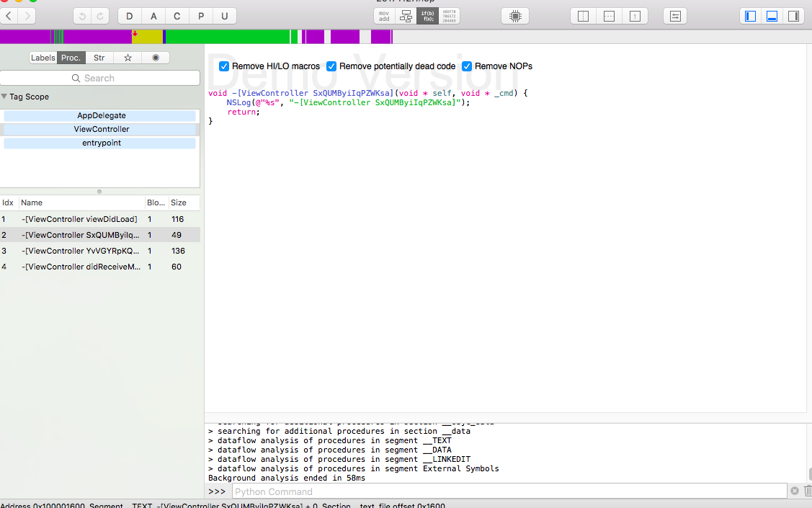Sort procedures by Size column header
The height and width of the screenshot is (508, 812).
(x=184, y=202)
